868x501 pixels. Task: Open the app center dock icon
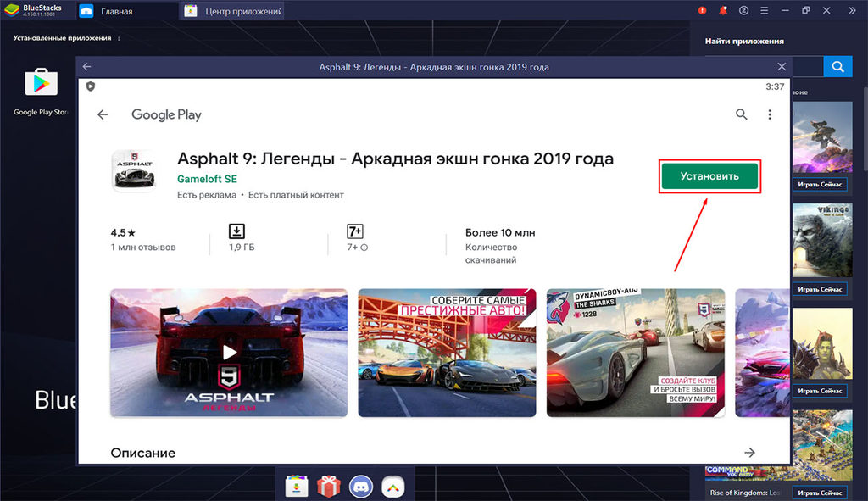[x=297, y=487]
